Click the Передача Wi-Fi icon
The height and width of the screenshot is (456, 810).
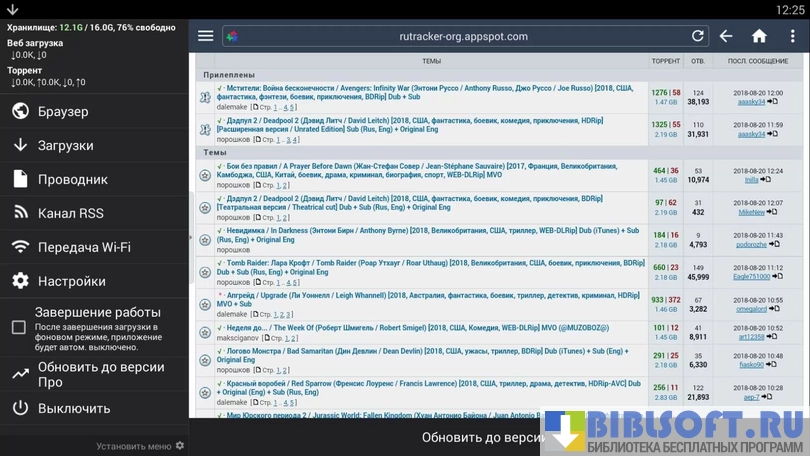pos(20,247)
